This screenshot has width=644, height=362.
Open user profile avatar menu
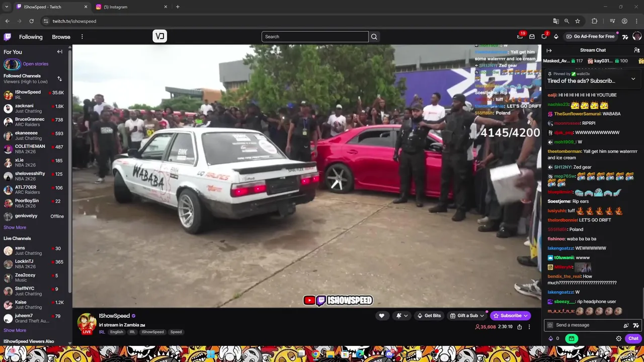pyautogui.click(x=637, y=37)
